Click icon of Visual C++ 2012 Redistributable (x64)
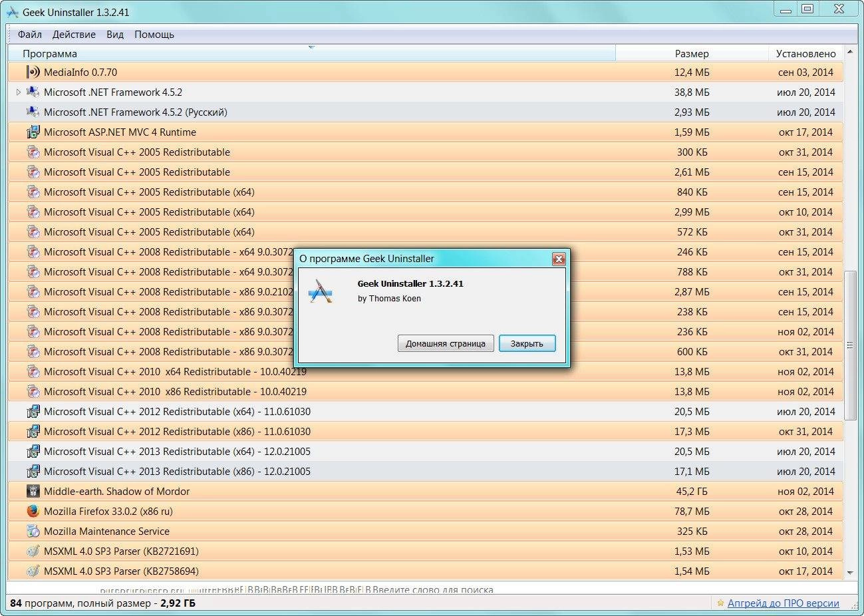 coord(33,411)
